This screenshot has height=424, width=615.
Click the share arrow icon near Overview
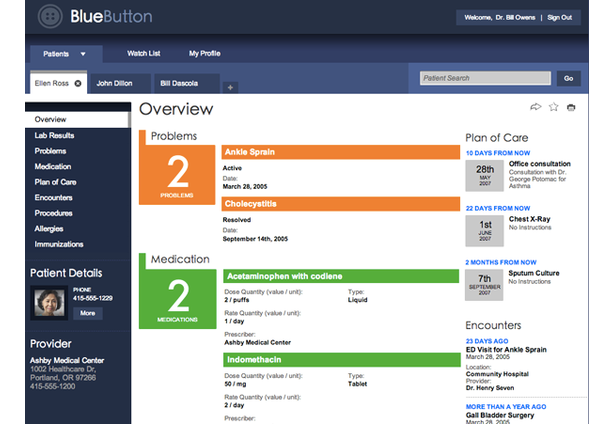[x=535, y=107]
